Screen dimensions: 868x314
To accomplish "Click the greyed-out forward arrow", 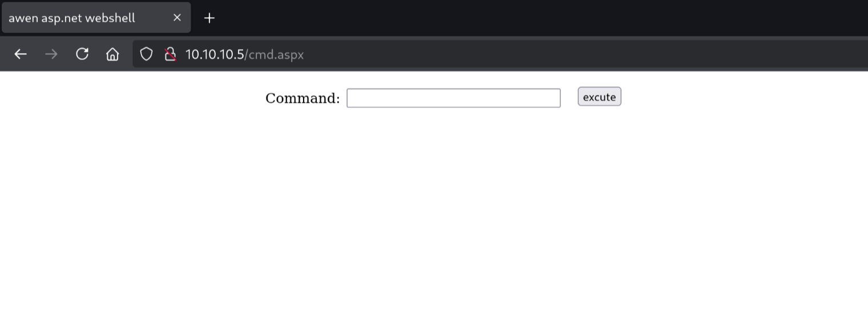I will tap(51, 54).
